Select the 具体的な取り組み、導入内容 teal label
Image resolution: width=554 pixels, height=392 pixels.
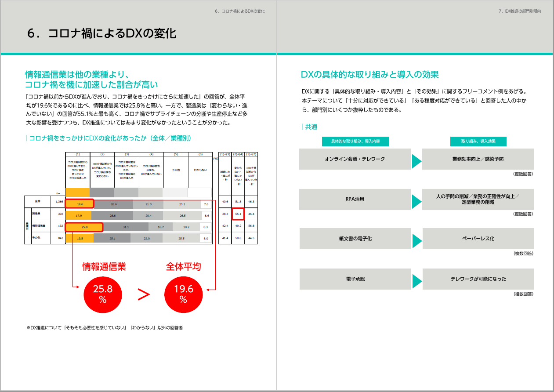click(x=355, y=142)
